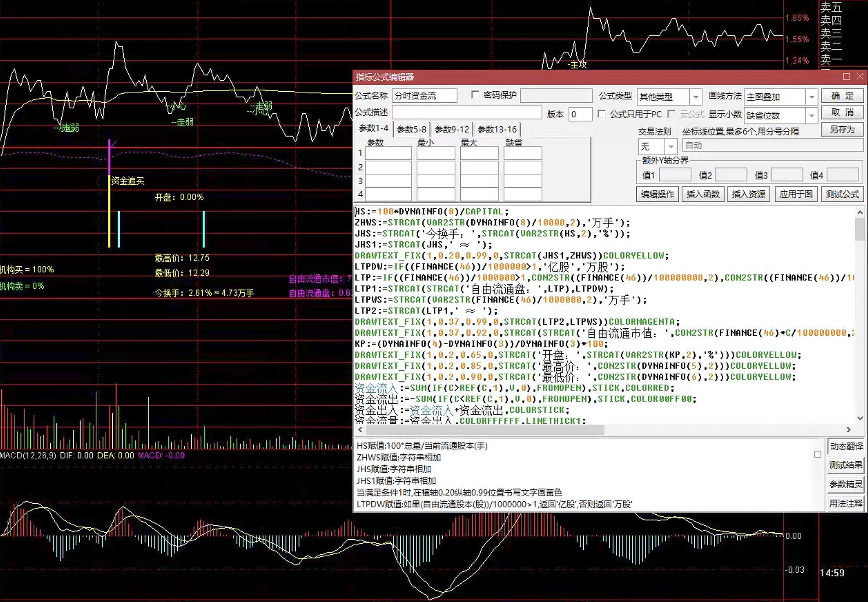Place cursor on the HS:=100*DYNAINFO(8)/CAPITAL line
Viewport: 868px width, 602px height.
432,211
